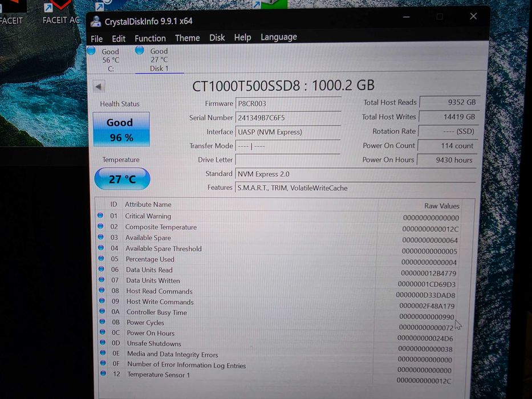Click the 27 °C temperature button
Viewport: 532px width, 399px height.
[x=122, y=179]
